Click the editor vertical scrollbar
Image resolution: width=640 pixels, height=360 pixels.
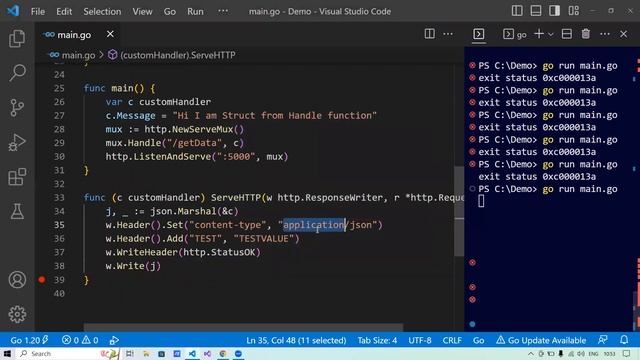[459, 211]
